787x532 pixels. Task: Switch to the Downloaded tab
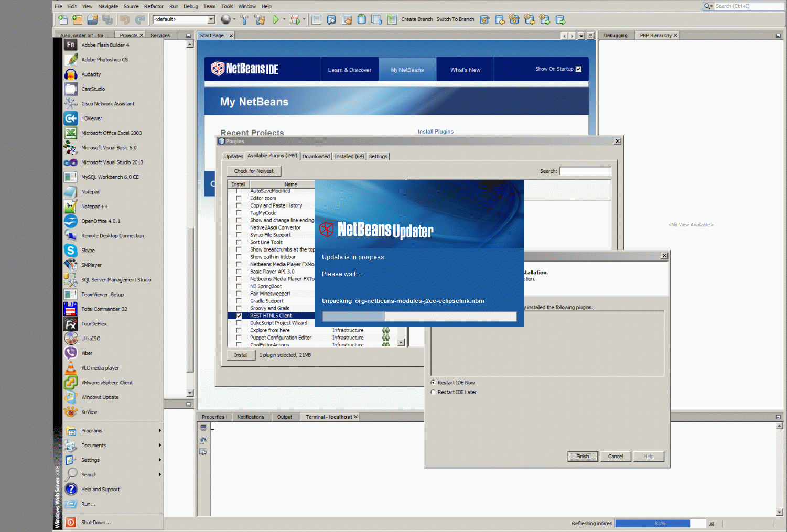click(x=316, y=156)
